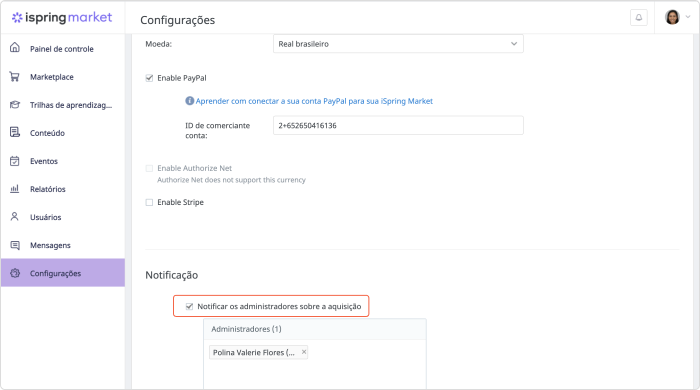Open the PayPal account connection help link
The width and height of the screenshot is (700, 390).
click(x=314, y=101)
